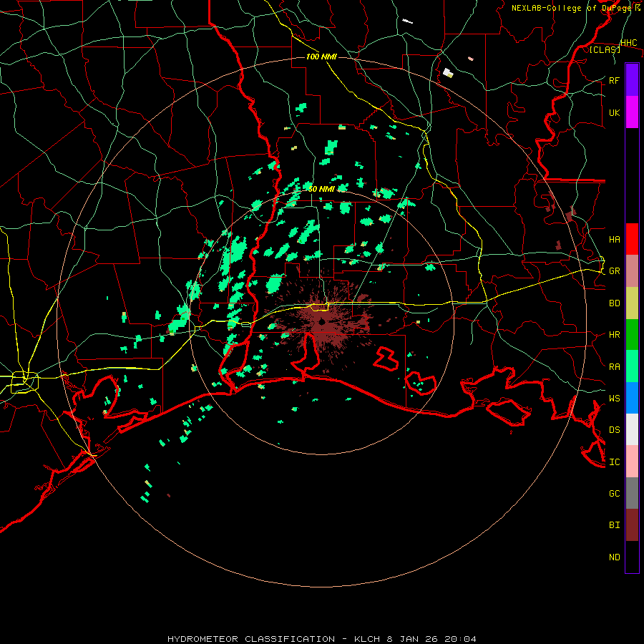Click the RF legend label
Image resolution: width=644 pixels, height=644 pixels.
(614, 80)
